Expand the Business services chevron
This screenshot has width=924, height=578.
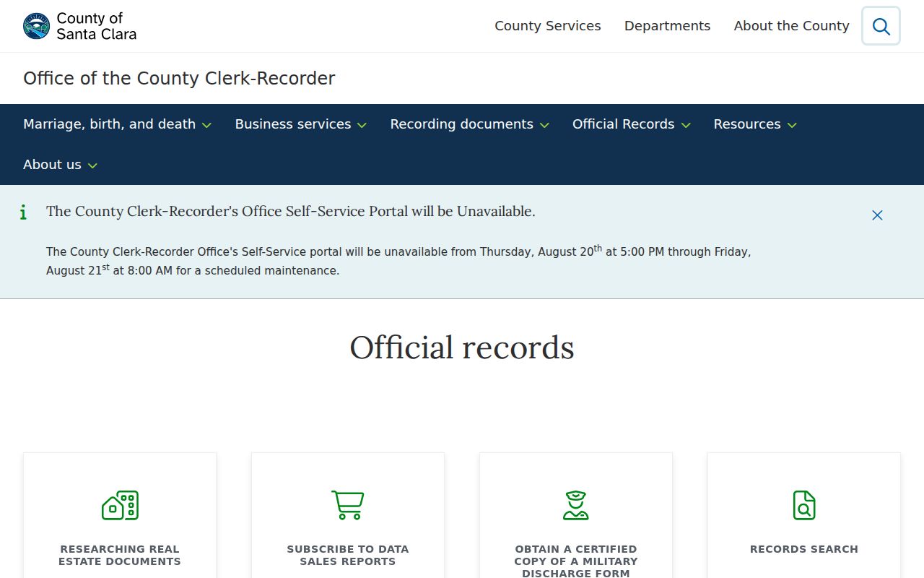point(362,125)
